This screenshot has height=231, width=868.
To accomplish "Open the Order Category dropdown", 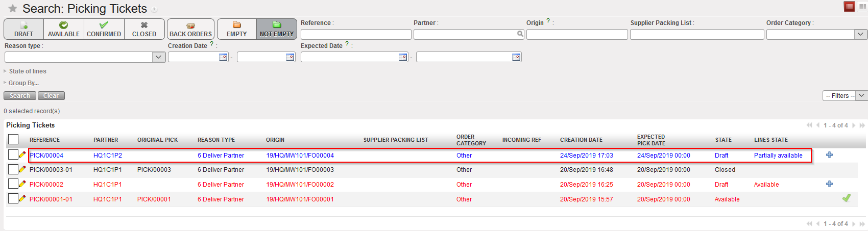I will pyautogui.click(x=860, y=34).
